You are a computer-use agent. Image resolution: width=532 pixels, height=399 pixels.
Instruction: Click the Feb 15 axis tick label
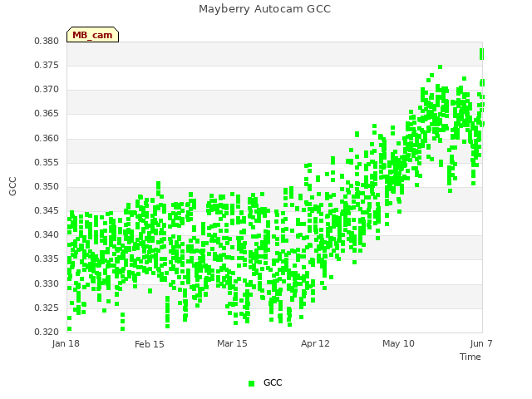[150, 344]
